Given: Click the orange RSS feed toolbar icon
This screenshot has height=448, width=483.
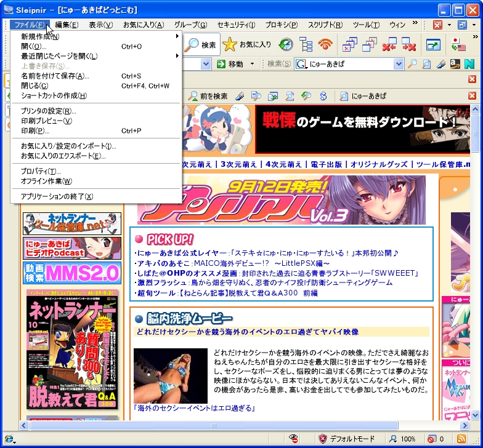Looking at the screenshot, I should pos(325,45).
